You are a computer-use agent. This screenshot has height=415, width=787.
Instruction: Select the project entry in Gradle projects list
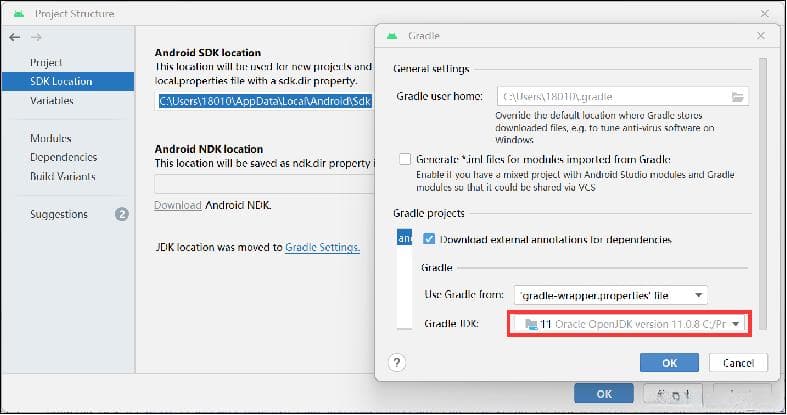click(404, 238)
